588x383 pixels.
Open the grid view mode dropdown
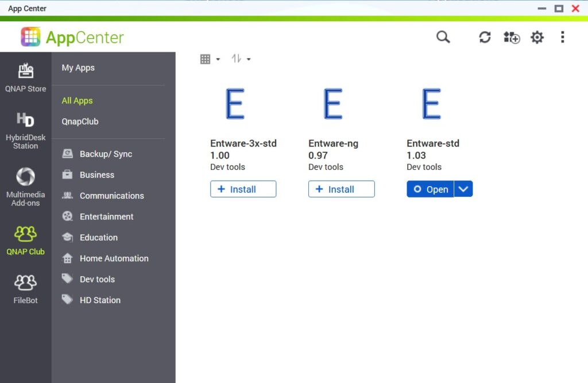point(210,59)
